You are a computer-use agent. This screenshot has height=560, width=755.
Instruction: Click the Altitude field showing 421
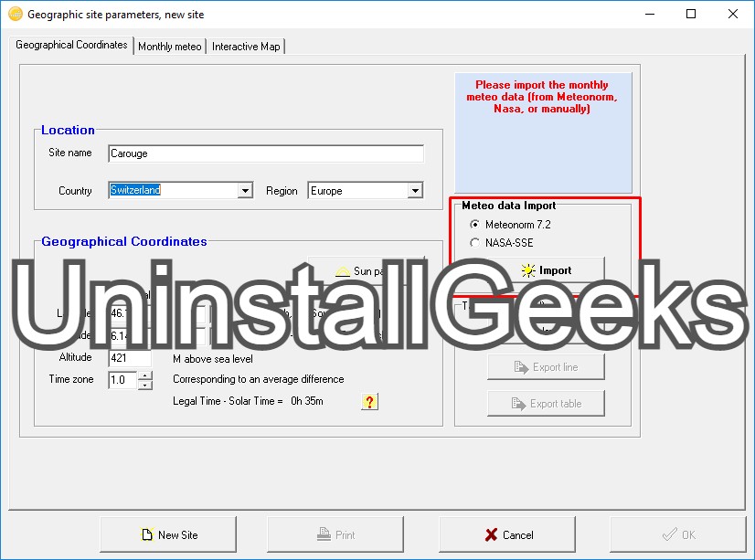coord(130,358)
